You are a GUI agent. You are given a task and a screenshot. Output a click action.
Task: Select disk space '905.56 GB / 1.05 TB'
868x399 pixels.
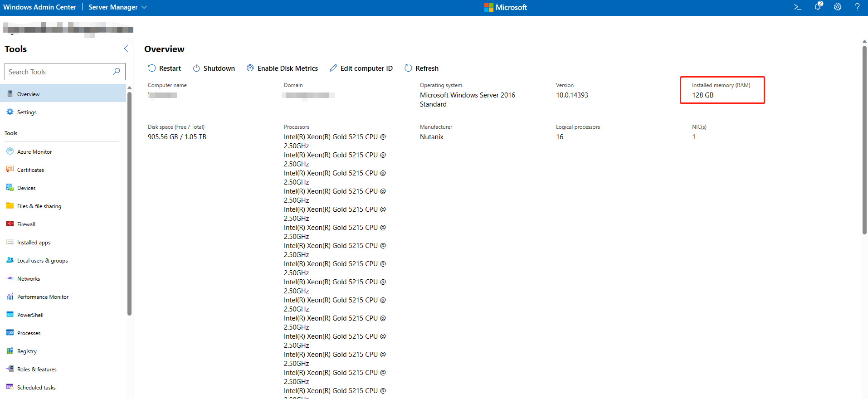[x=177, y=137]
